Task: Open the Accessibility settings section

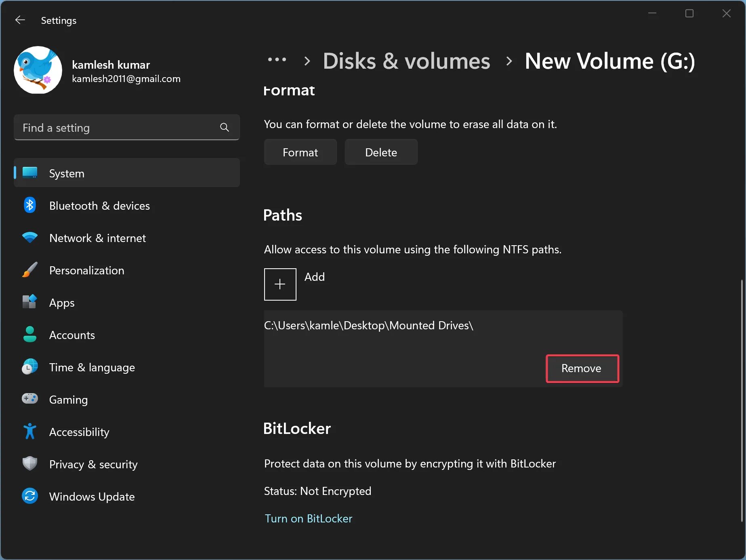Action: (x=79, y=432)
